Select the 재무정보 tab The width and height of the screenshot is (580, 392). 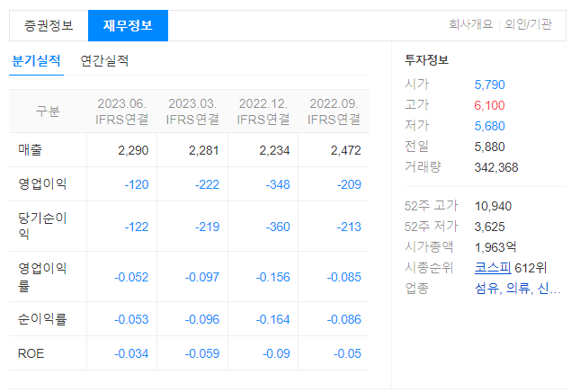tap(128, 25)
